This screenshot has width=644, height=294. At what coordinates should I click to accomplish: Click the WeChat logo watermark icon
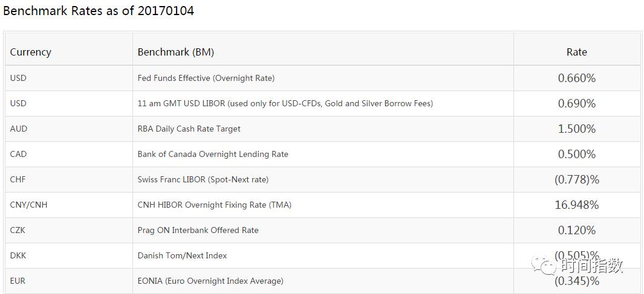click(544, 264)
